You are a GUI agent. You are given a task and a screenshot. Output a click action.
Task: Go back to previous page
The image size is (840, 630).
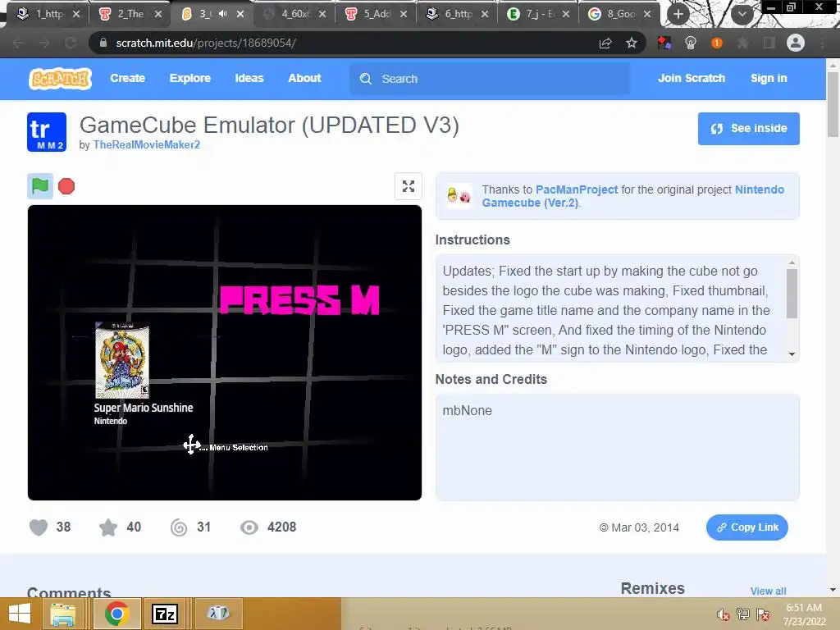tap(18, 43)
